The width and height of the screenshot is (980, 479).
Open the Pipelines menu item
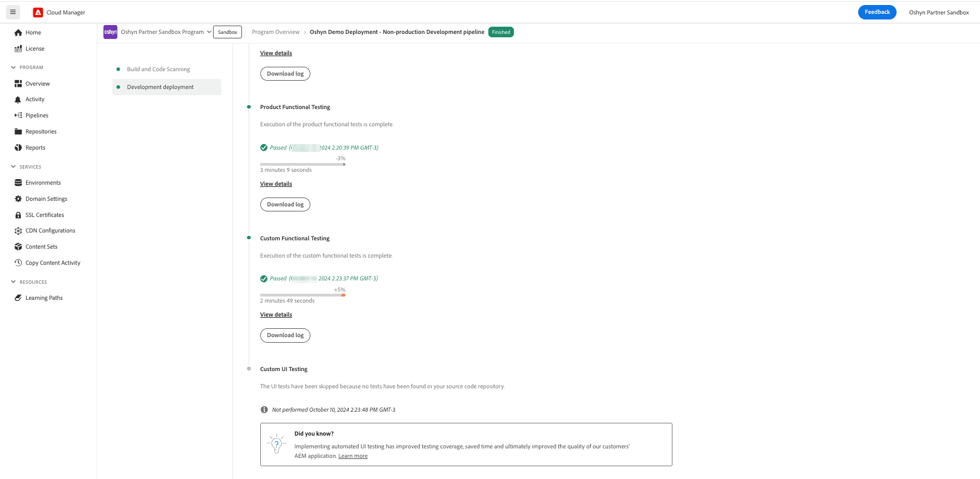click(x=37, y=115)
